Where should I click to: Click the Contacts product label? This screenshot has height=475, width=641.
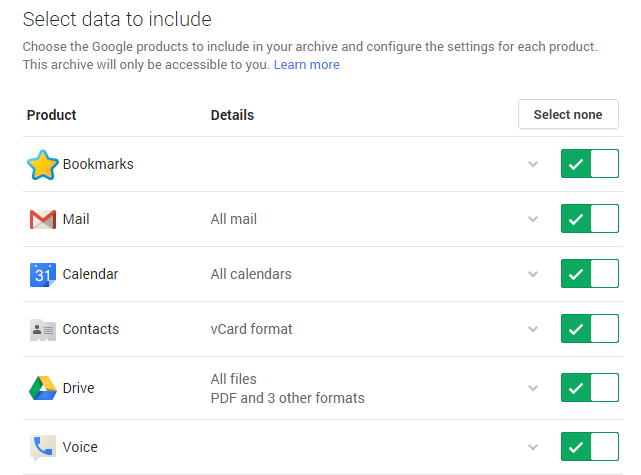[x=91, y=329]
